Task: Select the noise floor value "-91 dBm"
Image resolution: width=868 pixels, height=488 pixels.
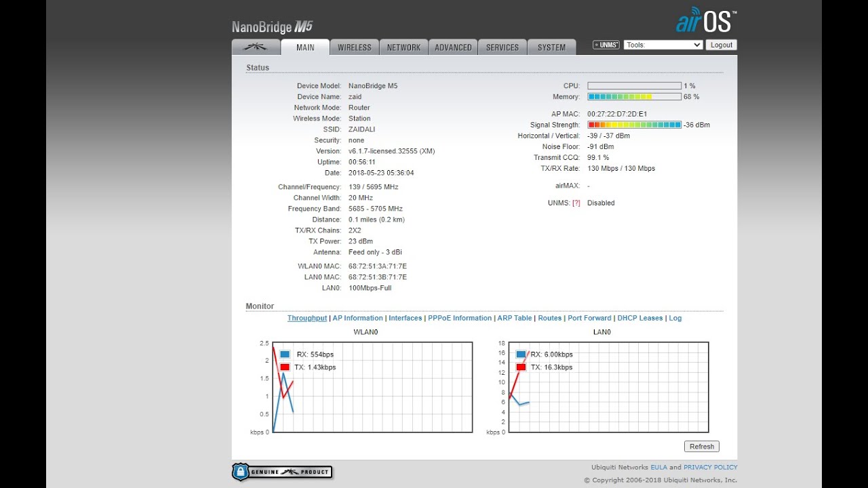Action: 601,146
